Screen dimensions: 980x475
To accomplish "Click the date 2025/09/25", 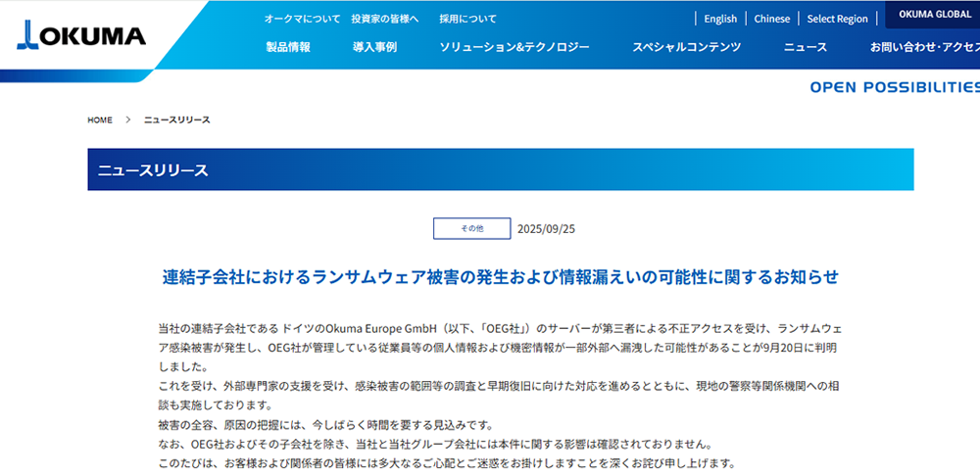I will pos(546,229).
